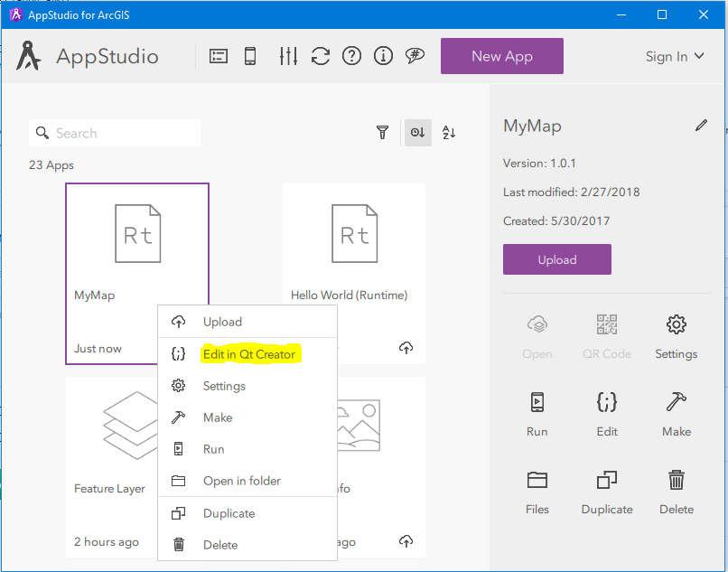Toggle sort alphabetically A-Z icon
728x572 pixels.
click(449, 133)
